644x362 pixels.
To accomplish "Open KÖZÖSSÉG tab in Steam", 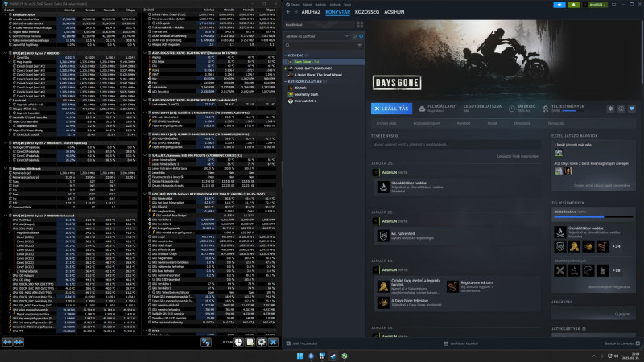I will tap(367, 12).
